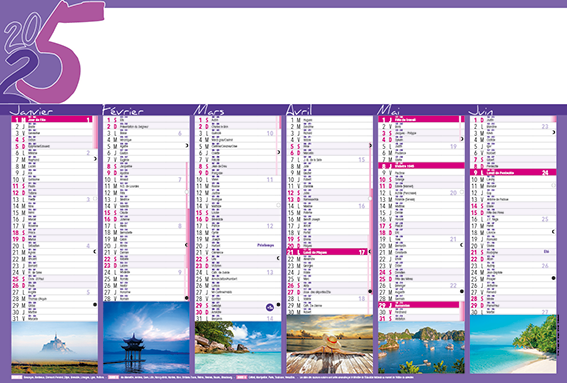Click the first quarter moon icon on 3 June
This screenshot has width=567, height=383.
[x=554, y=132]
